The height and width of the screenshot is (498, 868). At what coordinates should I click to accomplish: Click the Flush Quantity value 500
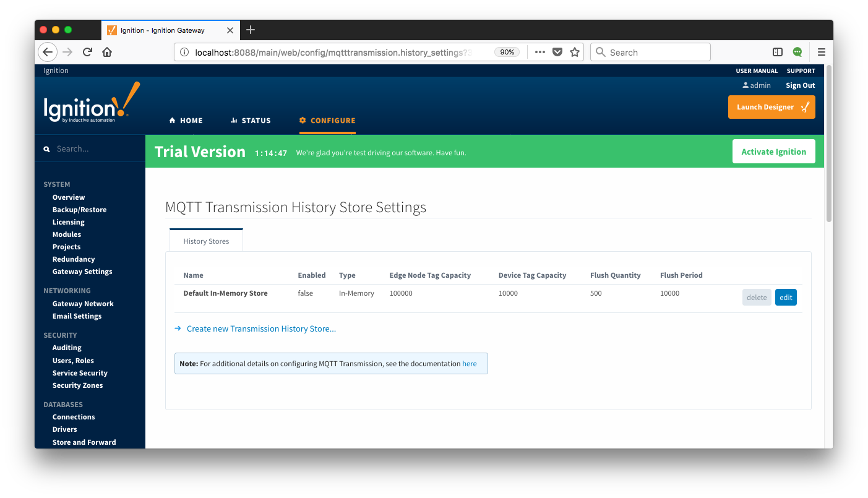(596, 293)
